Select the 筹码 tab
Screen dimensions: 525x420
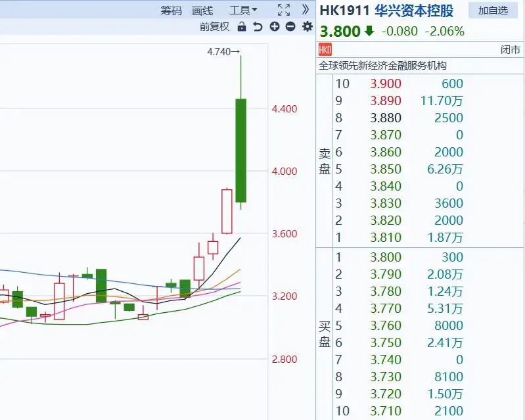pyautogui.click(x=171, y=11)
